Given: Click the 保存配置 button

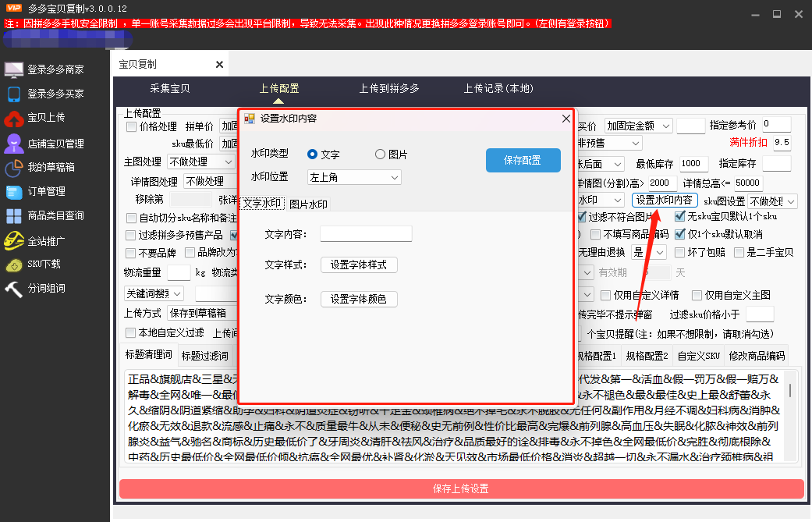Looking at the screenshot, I should tap(523, 161).
